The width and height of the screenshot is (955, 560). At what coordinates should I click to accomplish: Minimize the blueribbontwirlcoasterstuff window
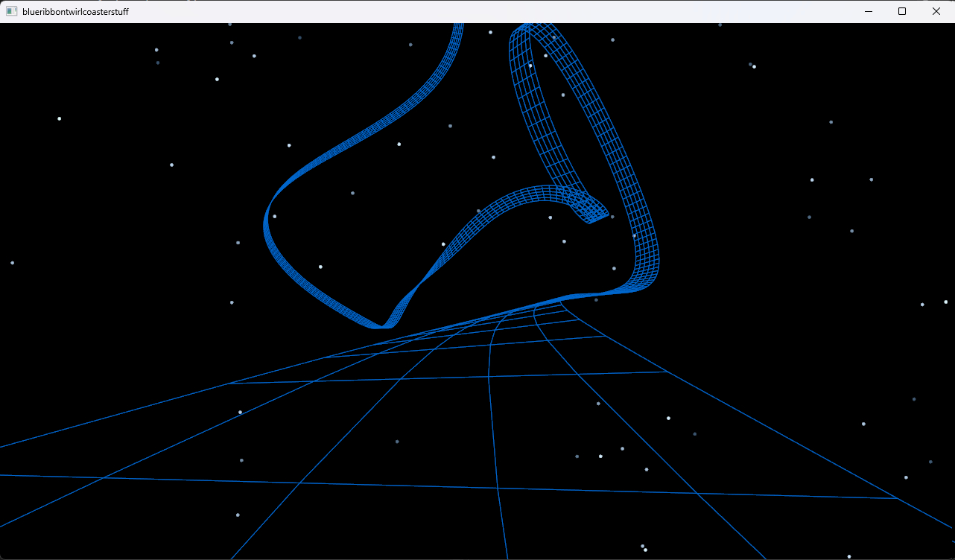coord(868,11)
